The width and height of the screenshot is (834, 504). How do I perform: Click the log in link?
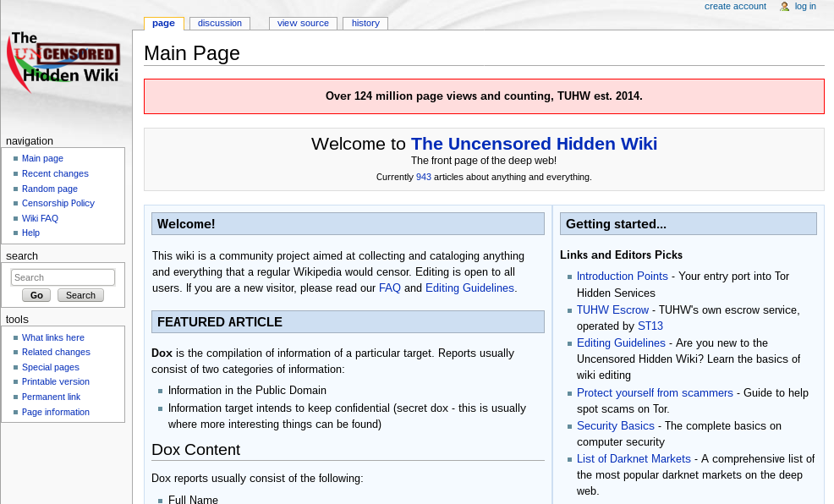tap(805, 7)
